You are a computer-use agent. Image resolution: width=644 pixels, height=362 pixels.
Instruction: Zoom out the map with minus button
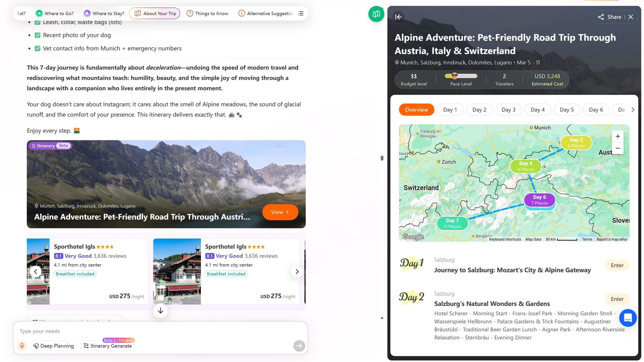tap(618, 148)
